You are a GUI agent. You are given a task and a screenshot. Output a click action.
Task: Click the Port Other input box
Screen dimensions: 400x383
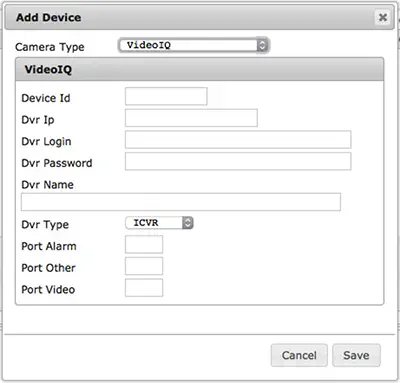144,266
